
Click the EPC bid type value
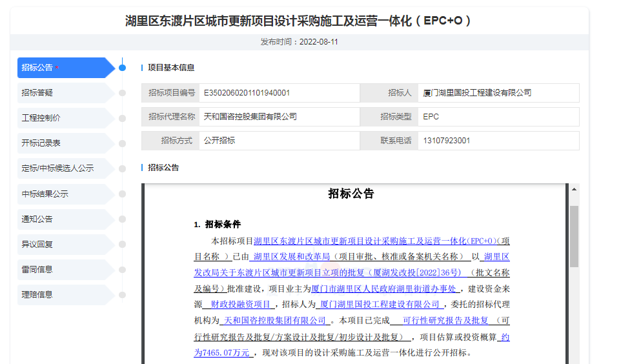(431, 117)
